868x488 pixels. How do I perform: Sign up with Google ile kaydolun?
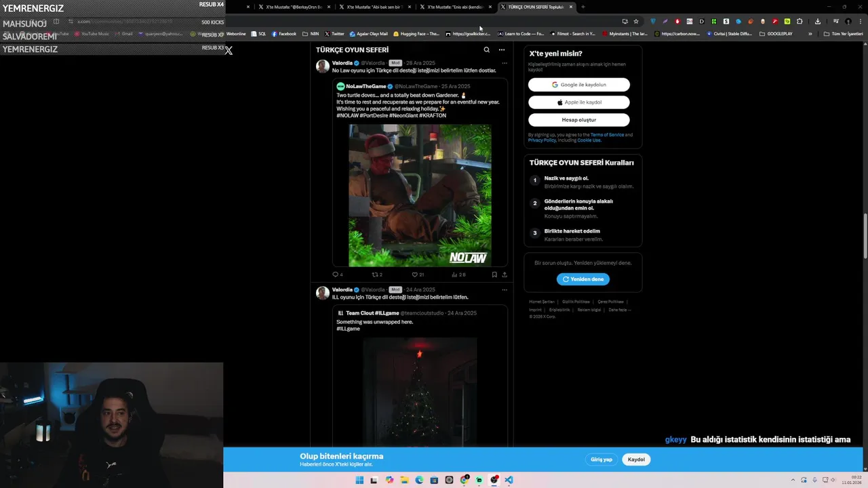(x=579, y=85)
